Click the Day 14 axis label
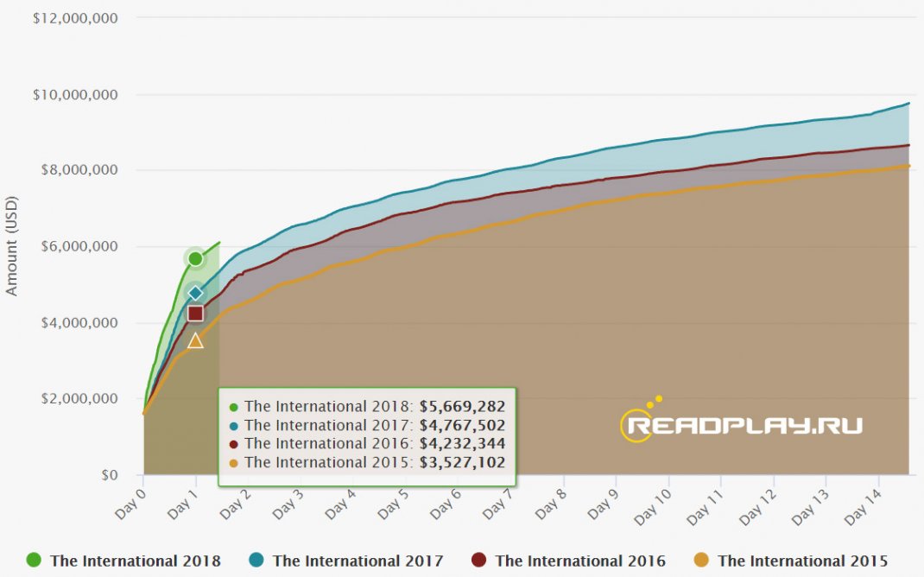Image resolution: width=924 pixels, height=577 pixels. click(864, 507)
